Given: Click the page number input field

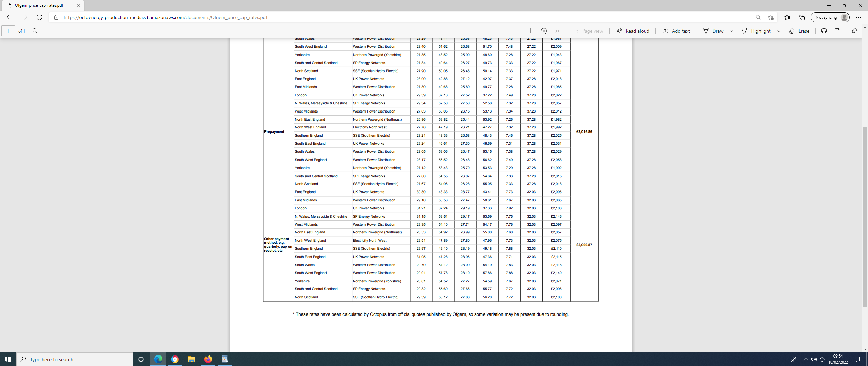Looking at the screenshot, I should pyautogui.click(x=8, y=31).
